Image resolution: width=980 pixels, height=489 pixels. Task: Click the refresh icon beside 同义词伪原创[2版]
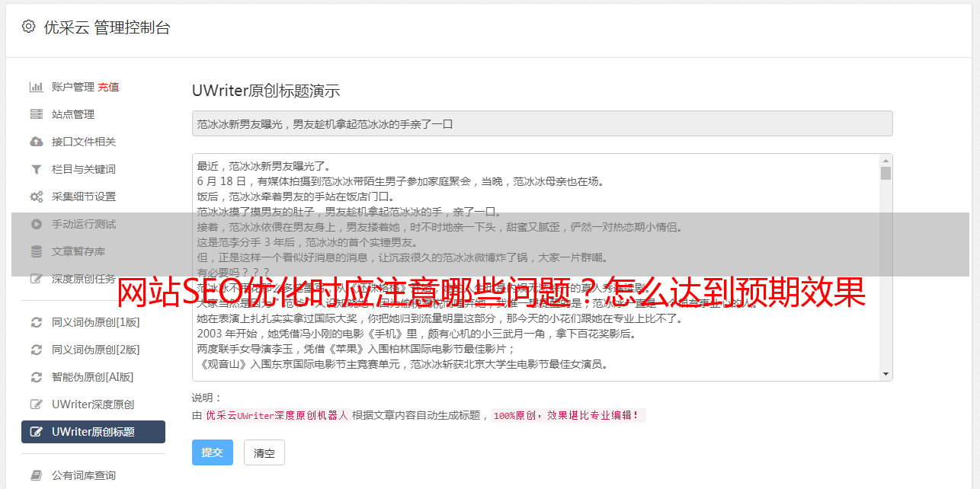pyautogui.click(x=36, y=350)
